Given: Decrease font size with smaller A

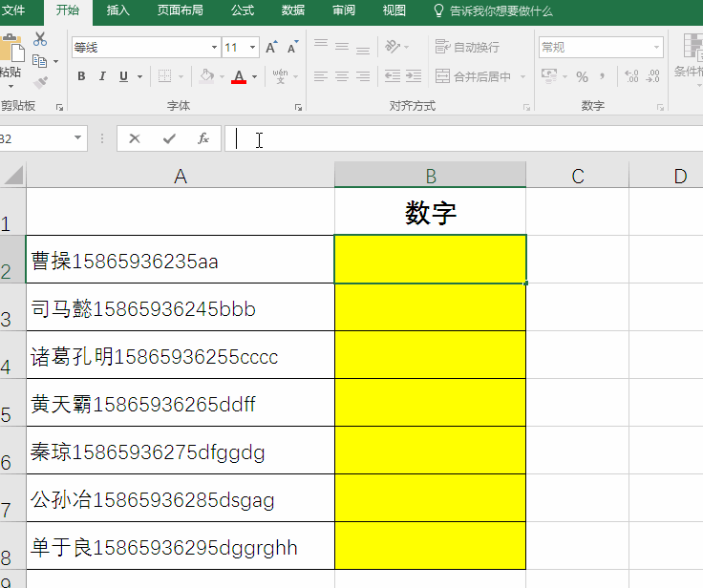Looking at the screenshot, I should click(292, 48).
